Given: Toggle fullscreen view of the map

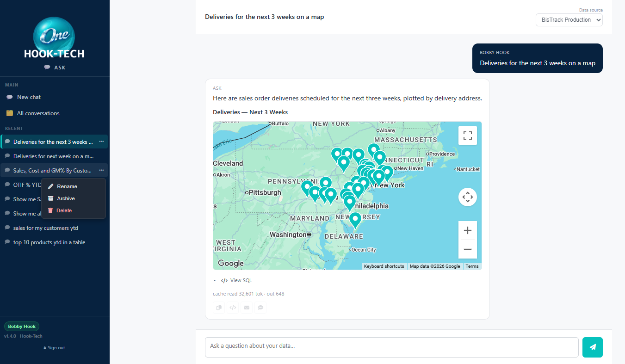Looking at the screenshot, I should pyautogui.click(x=468, y=136).
